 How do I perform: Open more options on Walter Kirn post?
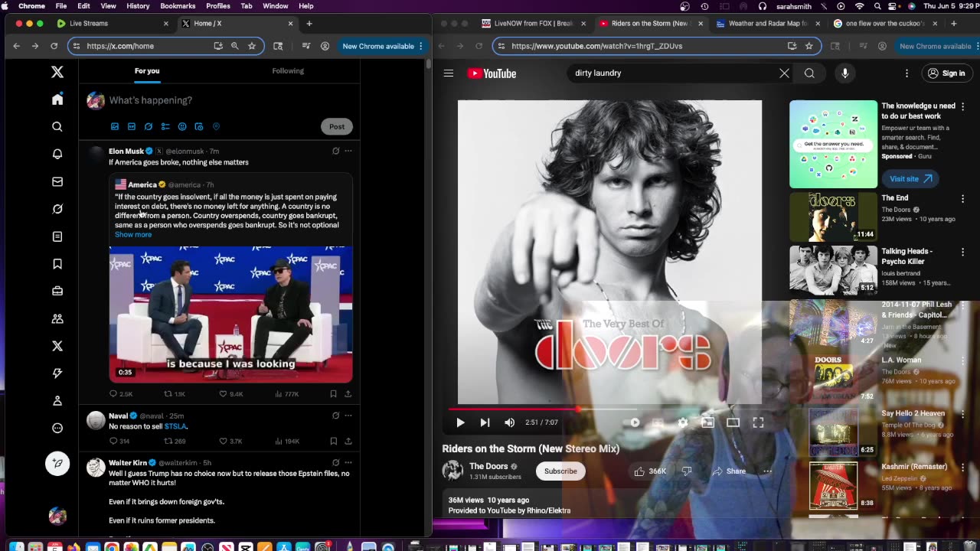click(x=348, y=462)
